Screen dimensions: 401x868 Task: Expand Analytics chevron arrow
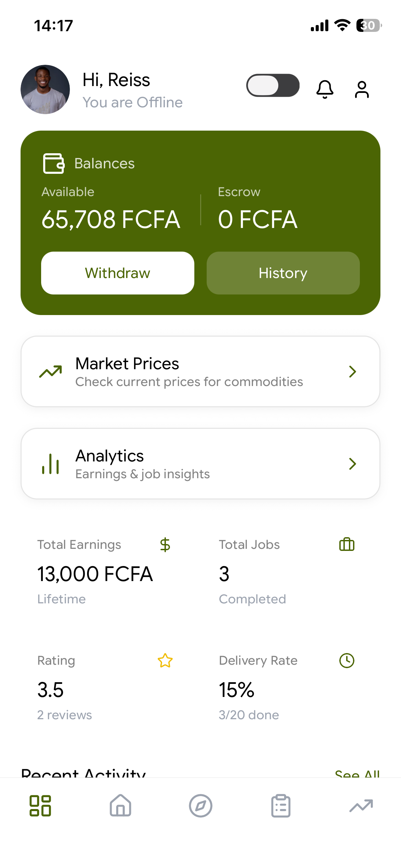pos(352,464)
